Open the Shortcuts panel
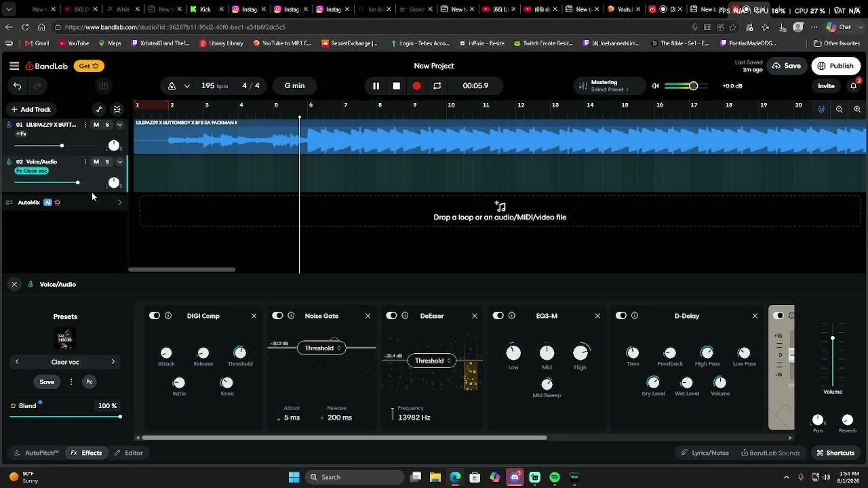This screenshot has width=868, height=488. point(835,453)
